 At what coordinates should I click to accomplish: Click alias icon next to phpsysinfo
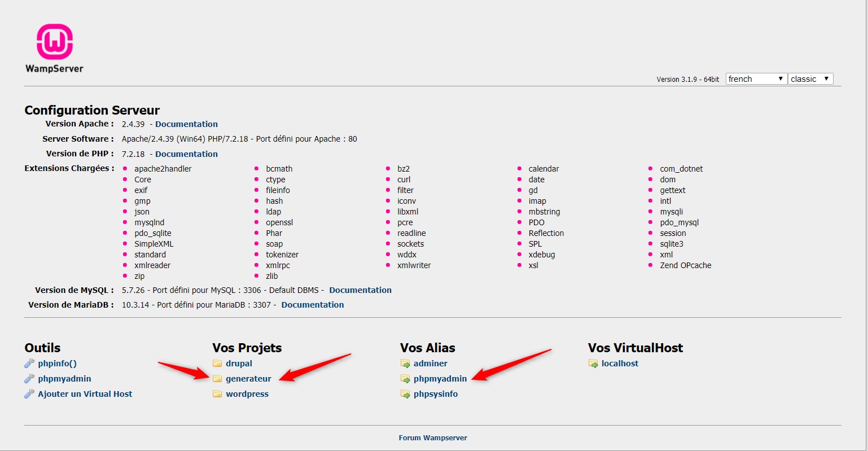[x=405, y=394]
